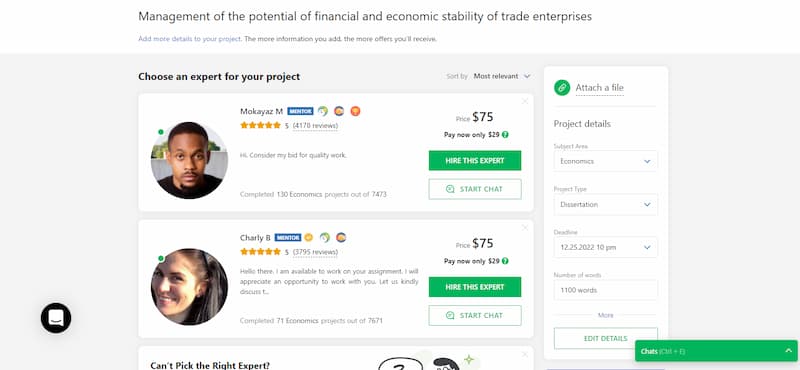Viewport: 800px width, 370px height.
Task: Open the Deadline date dropdown
Action: 606,247
